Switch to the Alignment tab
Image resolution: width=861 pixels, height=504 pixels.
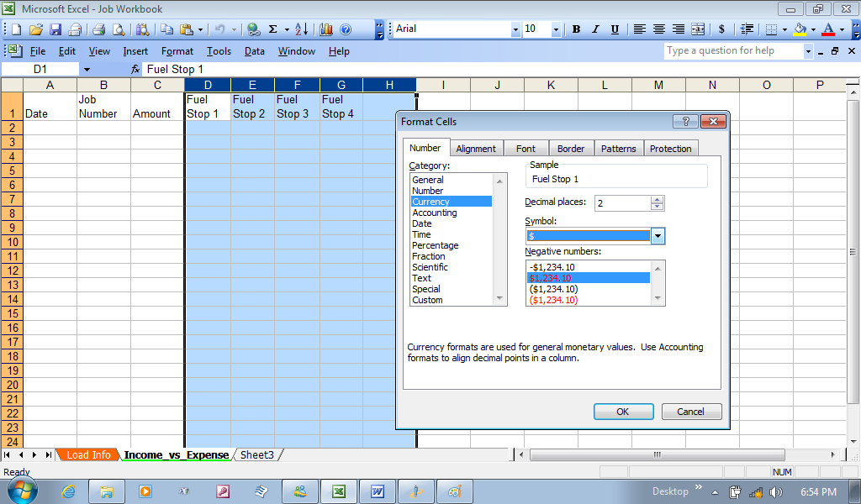(x=476, y=149)
